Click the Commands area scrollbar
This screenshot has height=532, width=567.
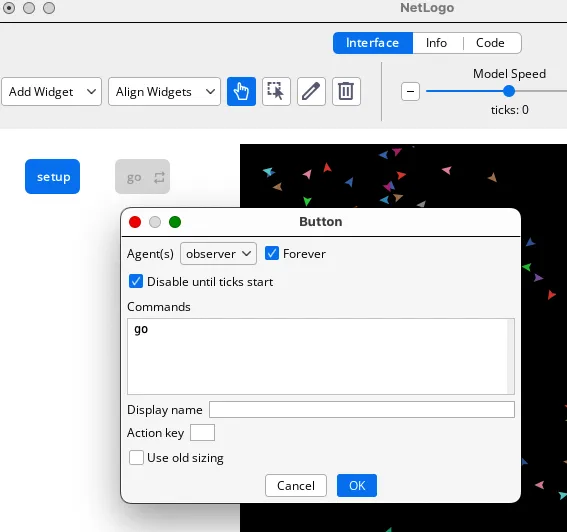511,357
